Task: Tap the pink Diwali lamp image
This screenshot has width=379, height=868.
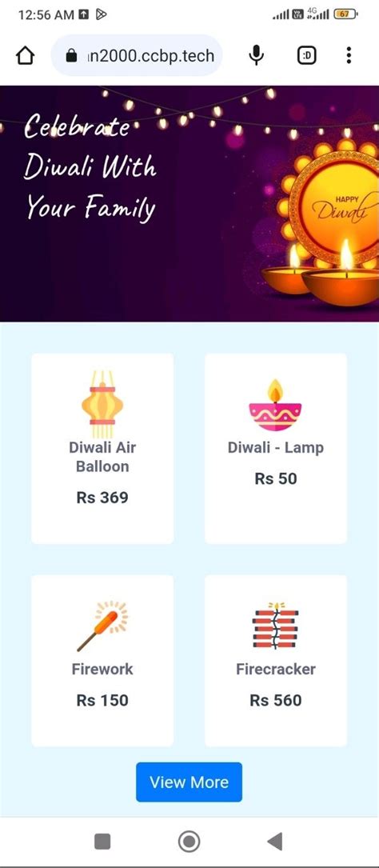Action: pyautogui.click(x=276, y=406)
